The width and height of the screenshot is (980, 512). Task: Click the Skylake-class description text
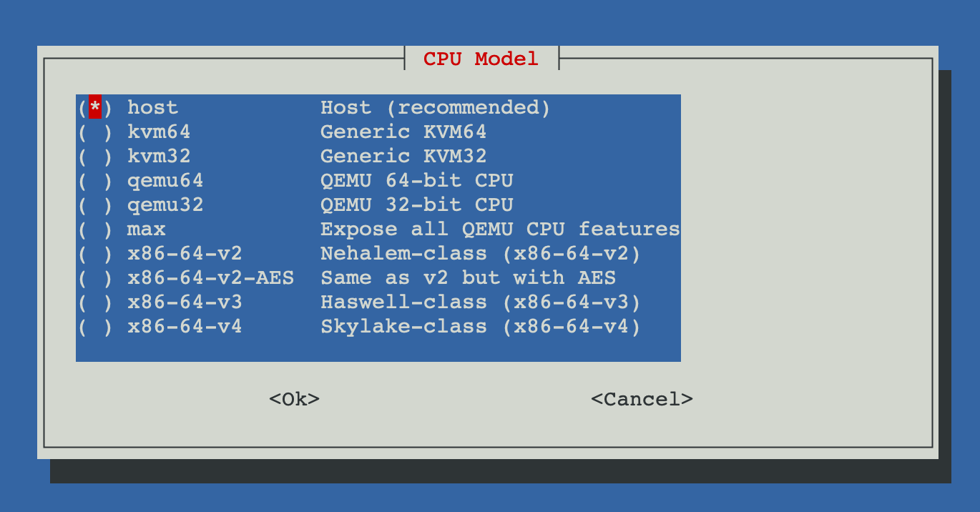point(481,327)
